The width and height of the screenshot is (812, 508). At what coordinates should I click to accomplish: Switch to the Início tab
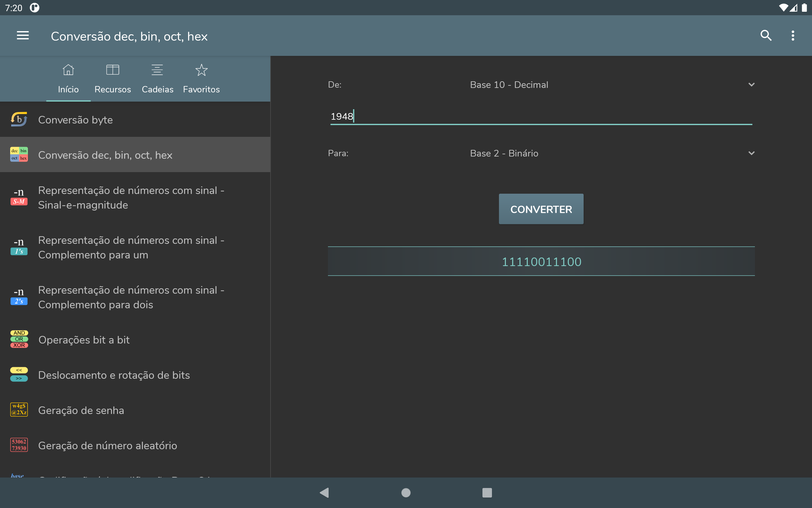[69, 79]
